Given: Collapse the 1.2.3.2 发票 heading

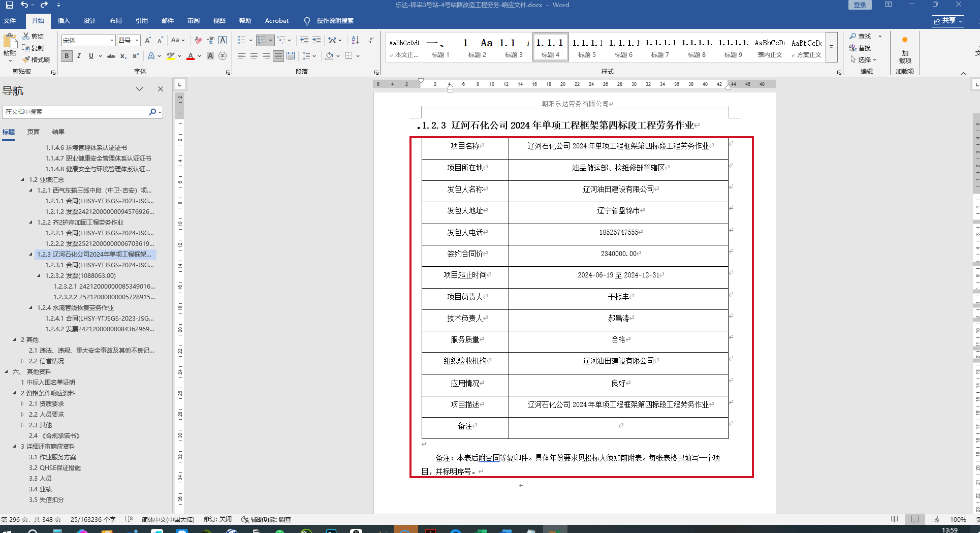Looking at the screenshot, I should pos(39,275).
